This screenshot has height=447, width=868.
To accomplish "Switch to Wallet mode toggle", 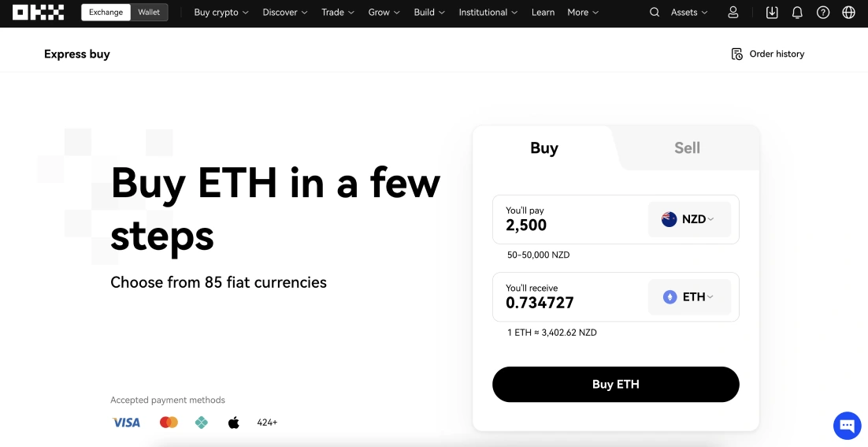I will click(x=149, y=12).
